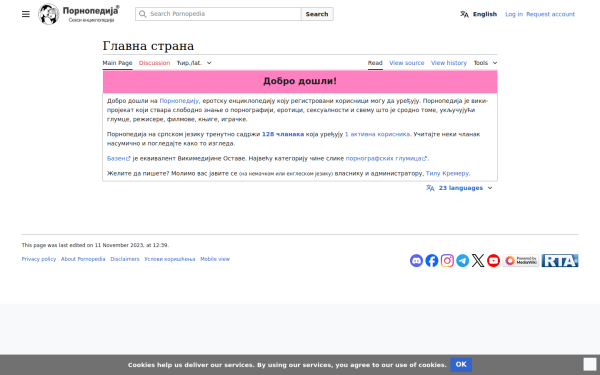The height and width of the screenshot is (375, 600).
Task: Switch to the Discussion tab
Action: coord(154,63)
